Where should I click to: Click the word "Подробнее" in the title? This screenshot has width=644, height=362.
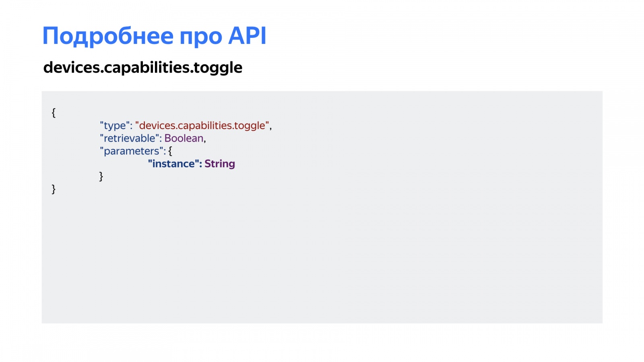point(108,36)
